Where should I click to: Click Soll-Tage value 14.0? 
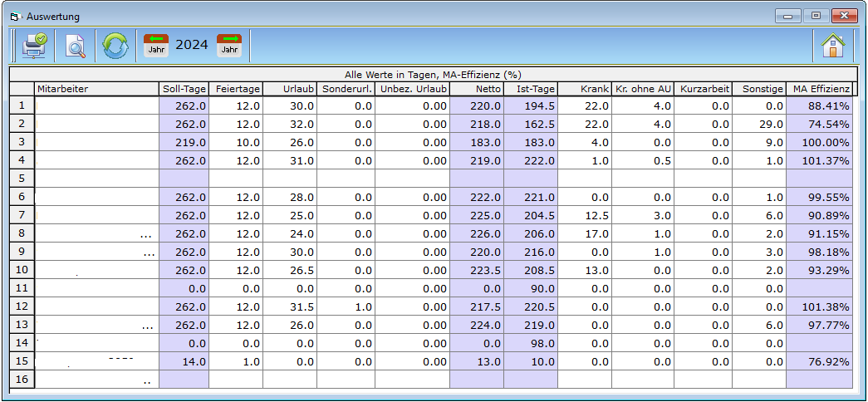[x=184, y=361]
